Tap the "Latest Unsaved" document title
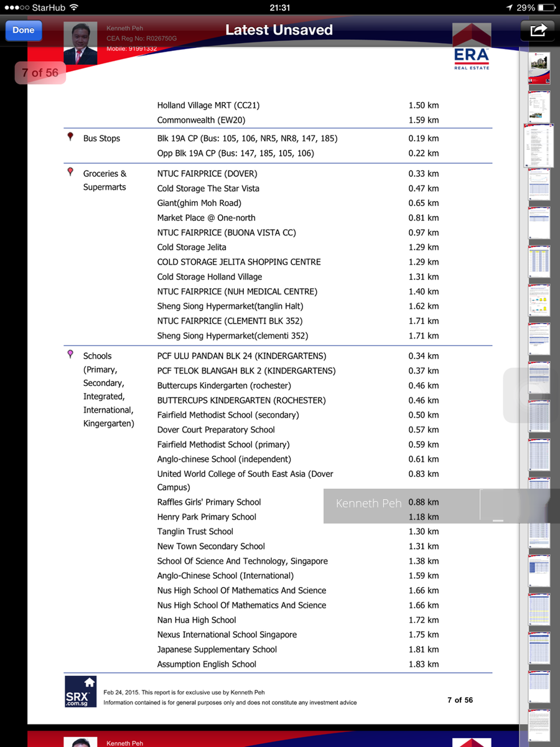Screen dimensions: 560x747 click(x=279, y=30)
